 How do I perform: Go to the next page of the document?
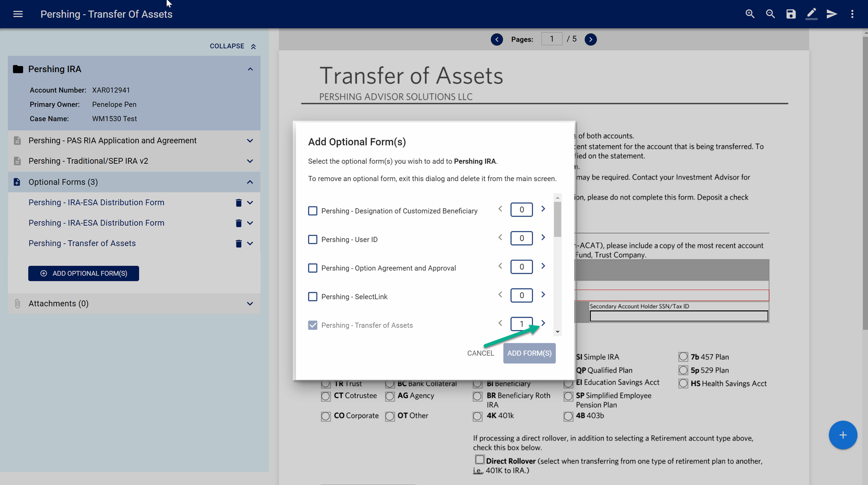[590, 39]
